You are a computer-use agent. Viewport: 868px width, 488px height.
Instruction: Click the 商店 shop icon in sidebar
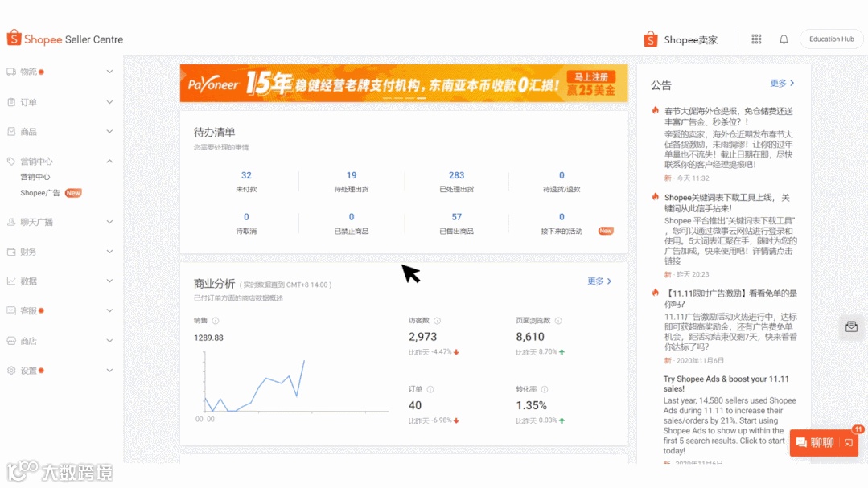click(x=11, y=341)
